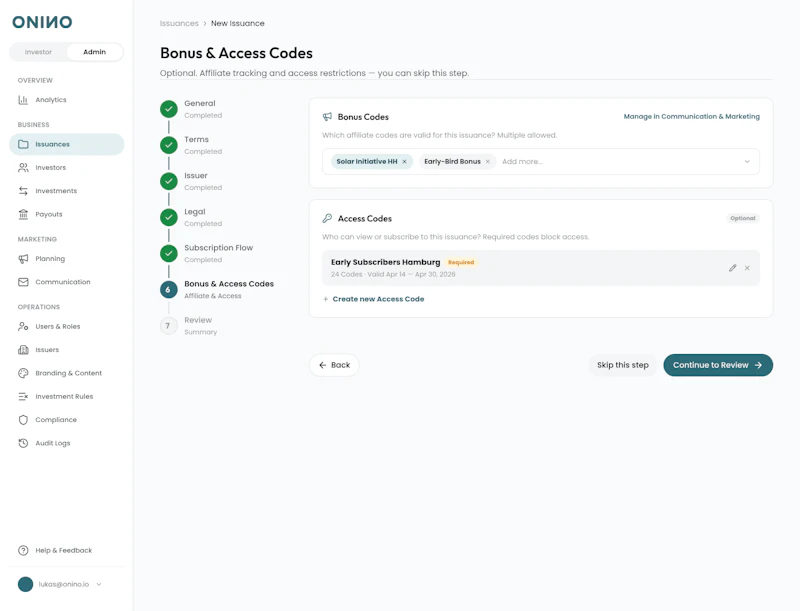The height and width of the screenshot is (611, 800).
Task: Go to Issuances breadcrumb
Action: coord(179,23)
